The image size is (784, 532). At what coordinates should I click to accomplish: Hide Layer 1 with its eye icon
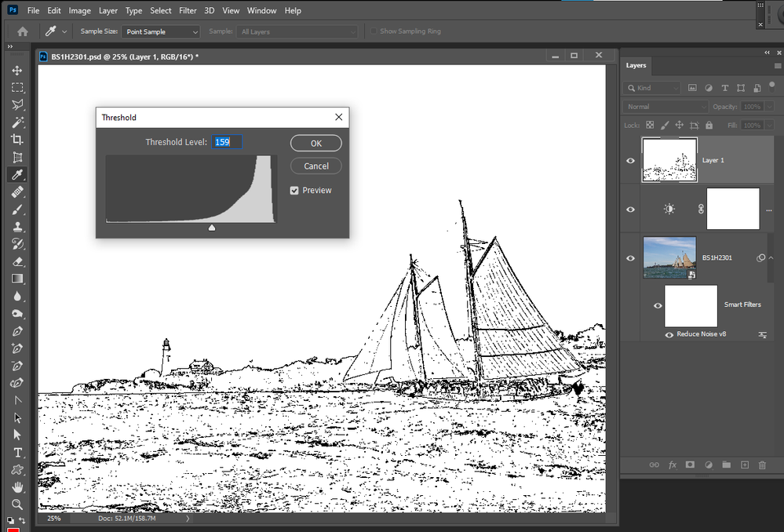630,161
